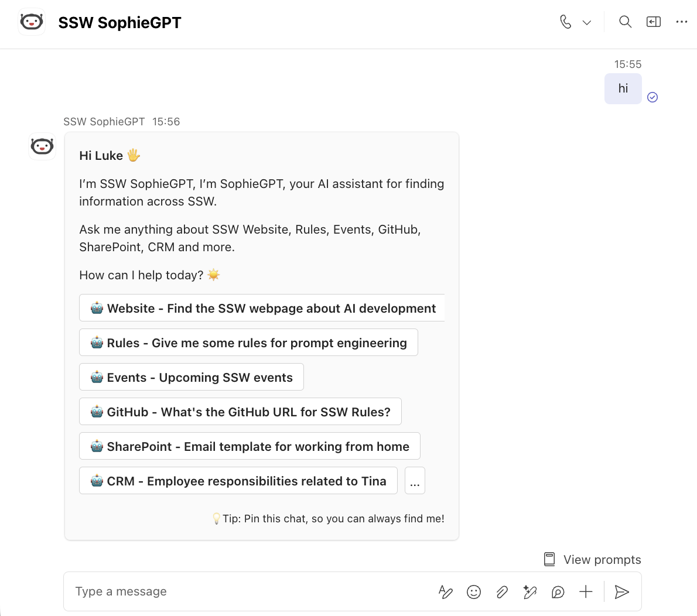Open search in chat icon
Viewport: 697px width, 616px height.
625,22
